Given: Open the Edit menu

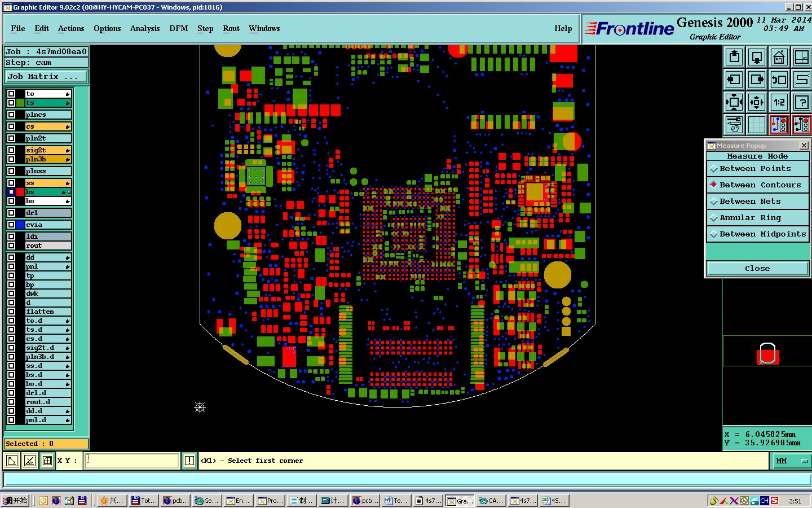Looking at the screenshot, I should 42,28.
